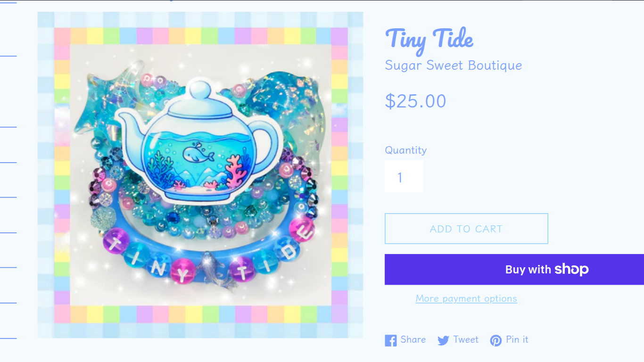644x362 pixels.
Task: Select the Share text link
Action: (x=413, y=340)
